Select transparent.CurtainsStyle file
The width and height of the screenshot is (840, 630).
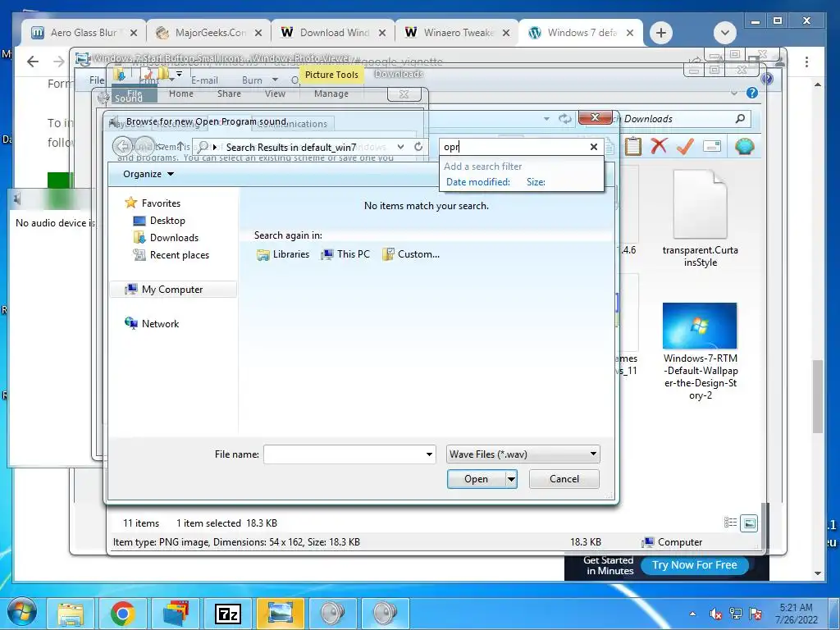pos(700,218)
